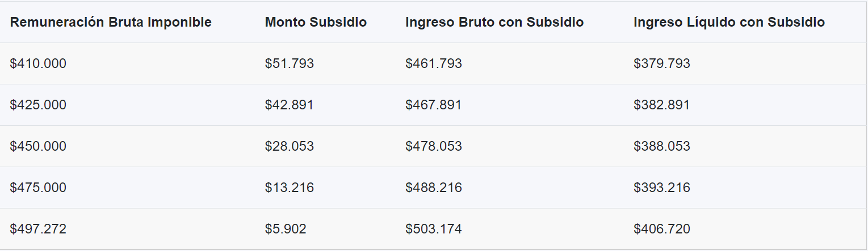
Task: Select the $475.000 remuneration cell
Action: (x=38, y=188)
